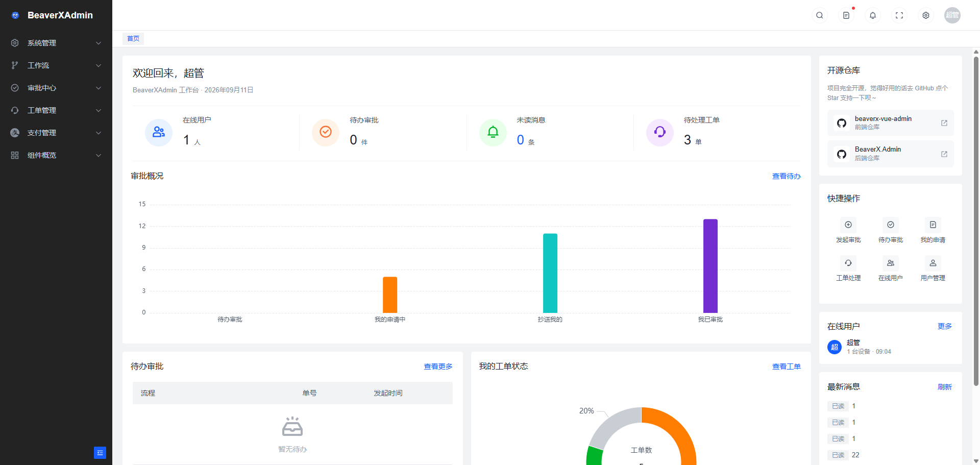Expand the 审批中心 sidebar menu
Viewport: 980px width, 465px height.
coord(56,88)
